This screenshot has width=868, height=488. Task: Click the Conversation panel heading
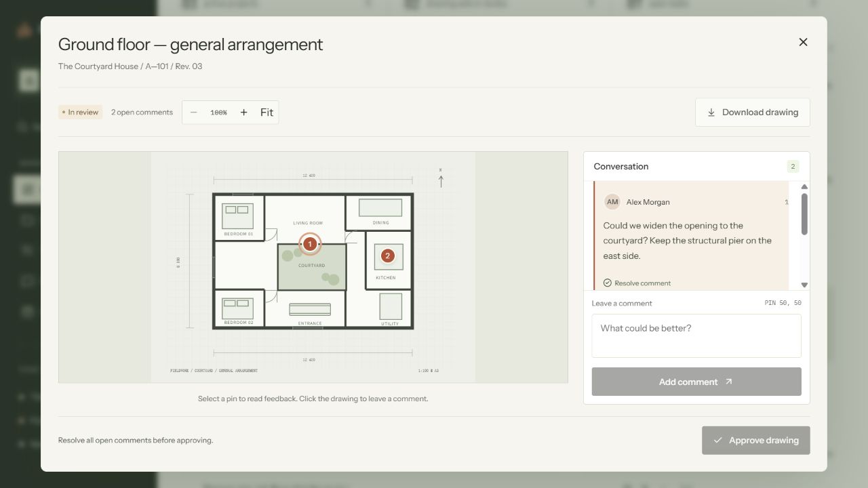point(621,167)
